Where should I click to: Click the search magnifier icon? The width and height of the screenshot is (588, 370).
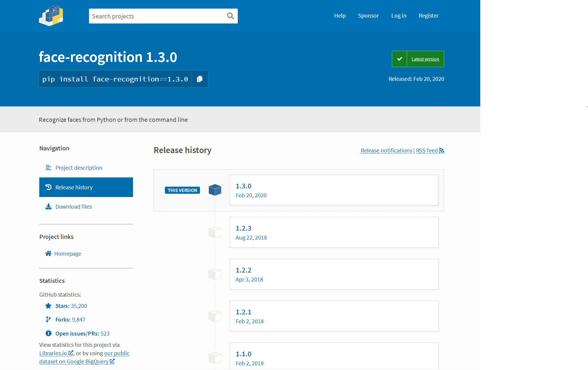tap(230, 16)
